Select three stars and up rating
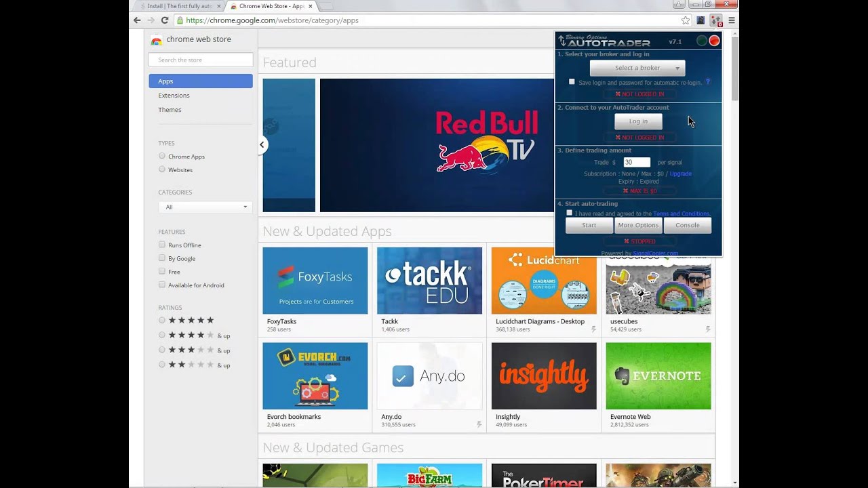Viewport: 868px width, 488px height. (x=162, y=350)
